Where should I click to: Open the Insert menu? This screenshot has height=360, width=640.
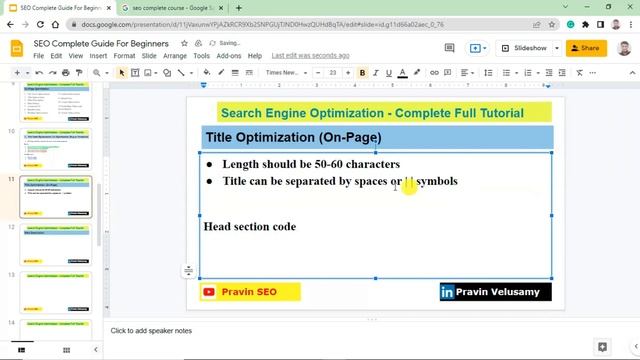click(98, 56)
